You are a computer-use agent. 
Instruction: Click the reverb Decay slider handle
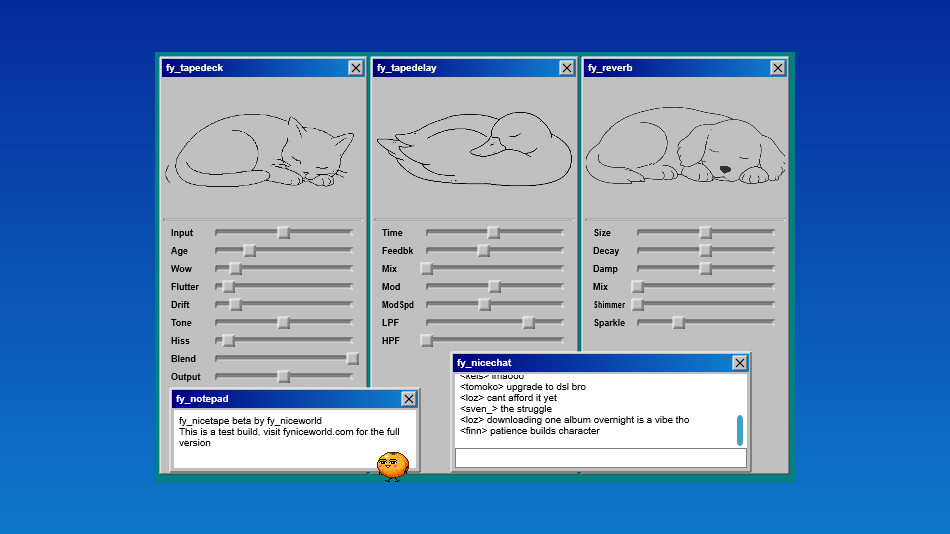[x=705, y=250]
